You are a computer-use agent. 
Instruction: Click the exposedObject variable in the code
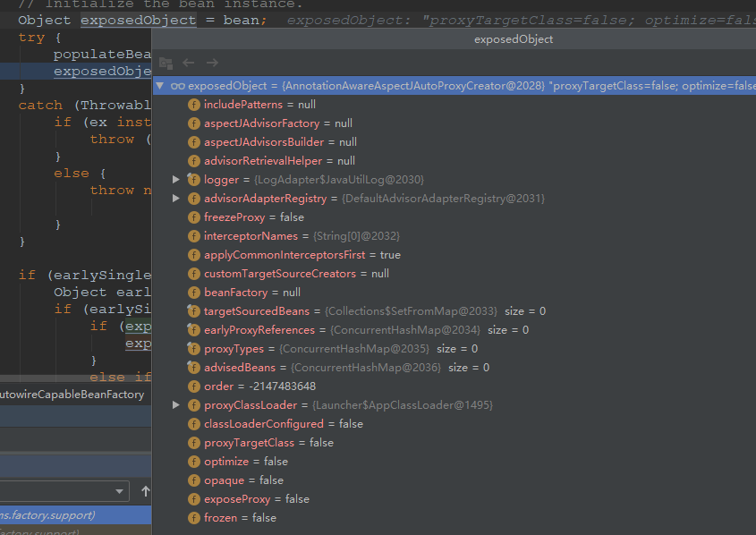[137, 20]
